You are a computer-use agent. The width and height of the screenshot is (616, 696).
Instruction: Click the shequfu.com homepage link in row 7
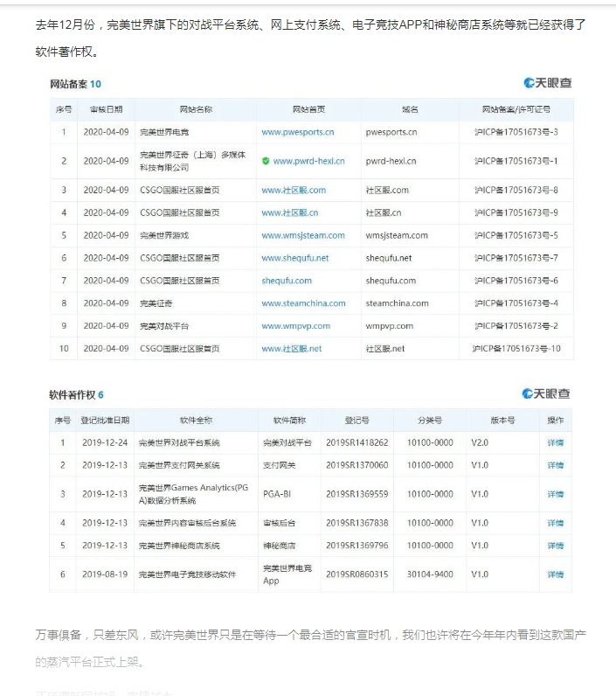[287, 281]
